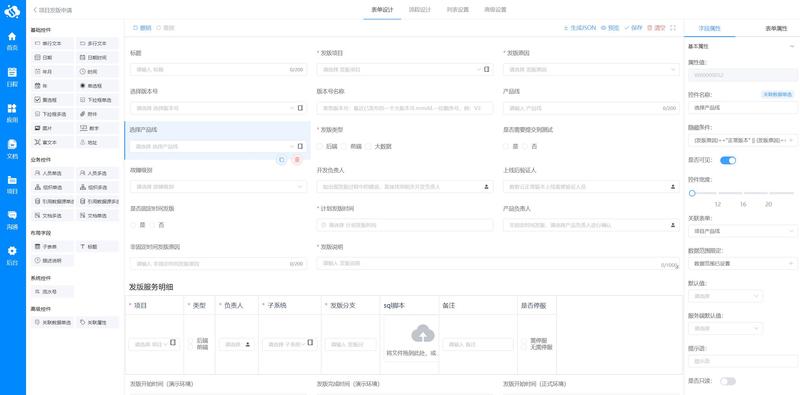Add the 数字 number control
Viewport: 800px width, 395px height.
click(x=97, y=129)
